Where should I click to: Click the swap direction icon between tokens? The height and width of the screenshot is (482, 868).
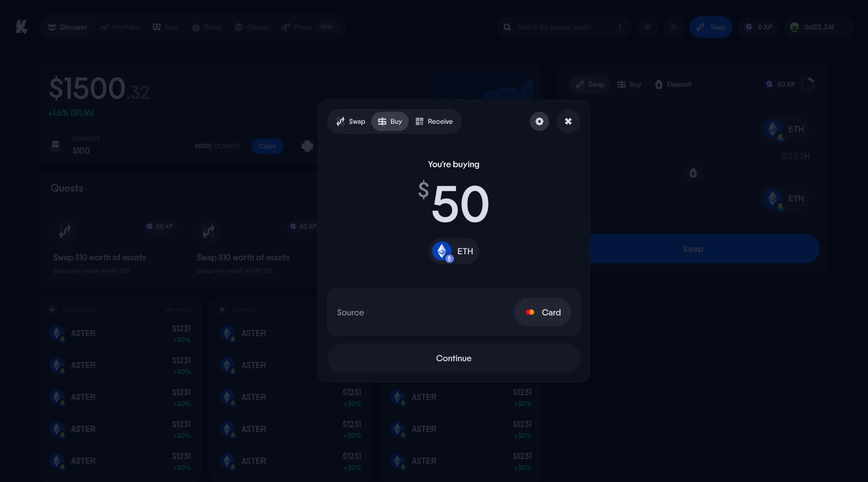coord(693,173)
